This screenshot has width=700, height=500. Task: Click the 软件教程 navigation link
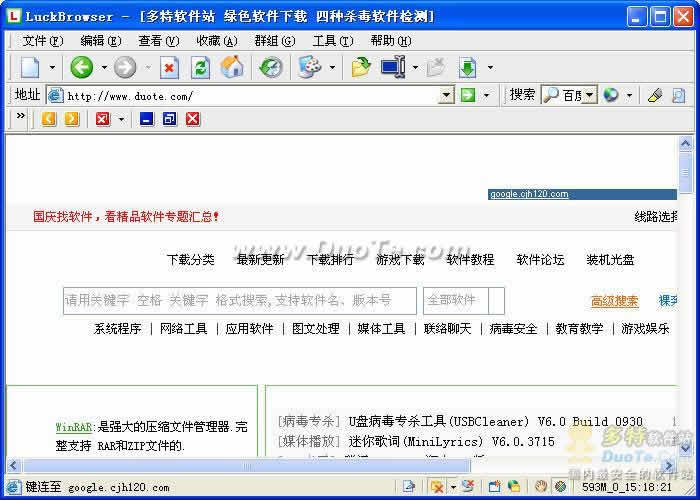point(470,259)
